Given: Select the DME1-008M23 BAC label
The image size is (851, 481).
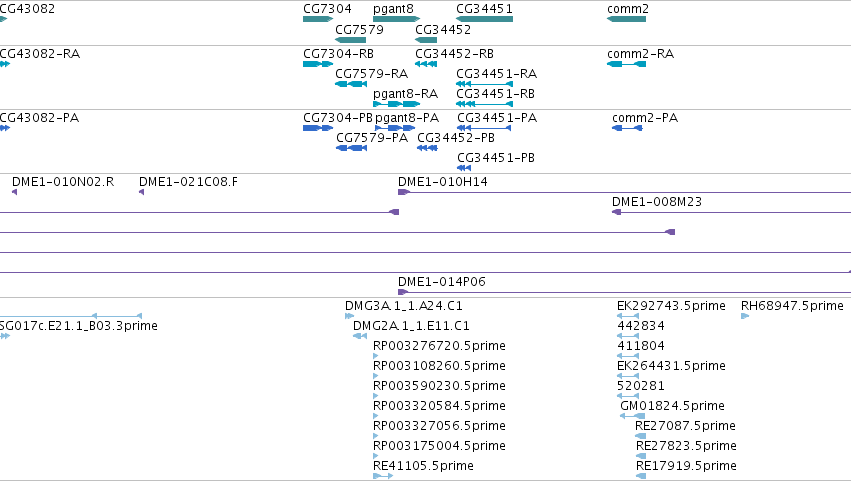Looking at the screenshot, I should (x=657, y=202).
